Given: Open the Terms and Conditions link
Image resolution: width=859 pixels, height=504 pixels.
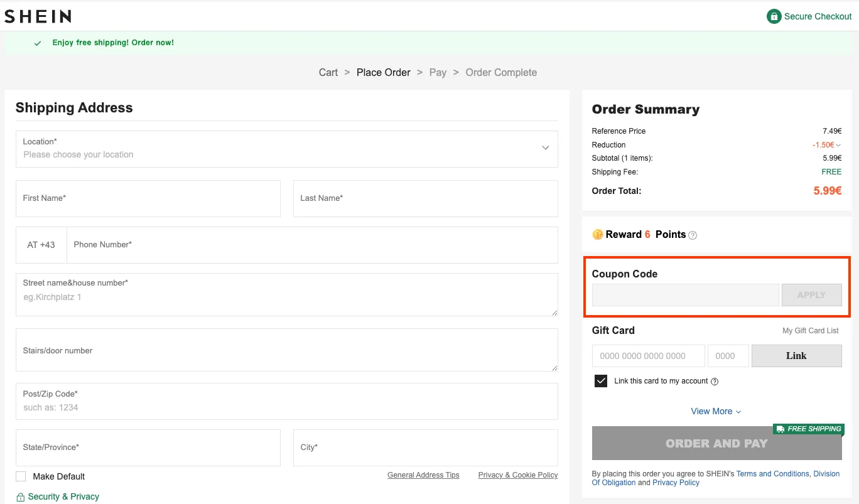Looking at the screenshot, I should click(772, 474).
